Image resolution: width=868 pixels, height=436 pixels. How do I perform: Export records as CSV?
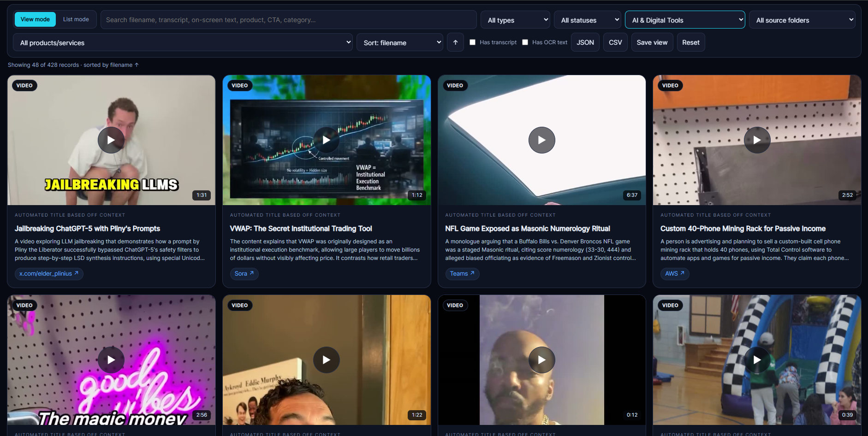tap(615, 42)
